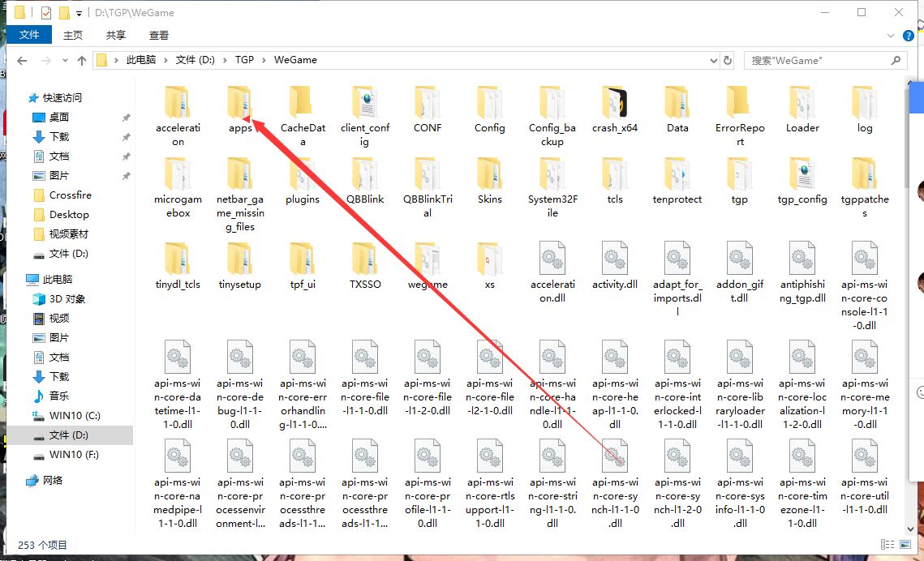Select the microgamebox folder
This screenshot has height=561, width=924.
coord(178,188)
